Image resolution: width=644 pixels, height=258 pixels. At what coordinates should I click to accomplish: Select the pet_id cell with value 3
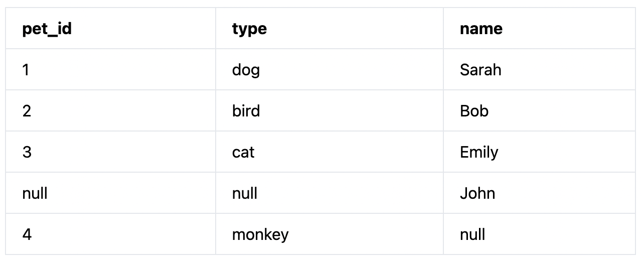click(111, 152)
